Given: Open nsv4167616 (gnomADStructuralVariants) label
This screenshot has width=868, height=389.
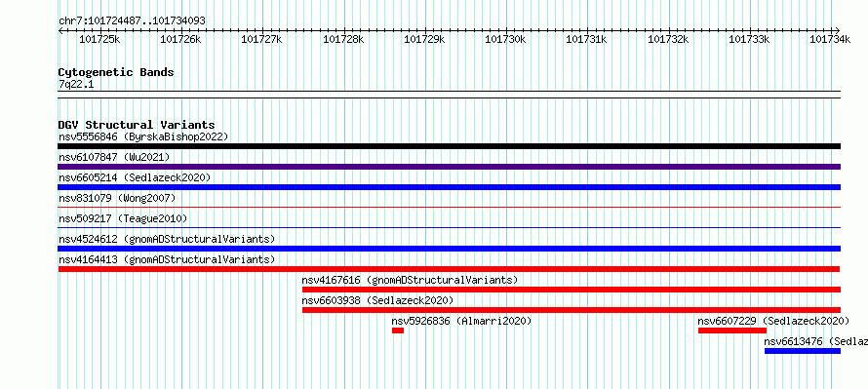Looking at the screenshot, I should [x=410, y=280].
